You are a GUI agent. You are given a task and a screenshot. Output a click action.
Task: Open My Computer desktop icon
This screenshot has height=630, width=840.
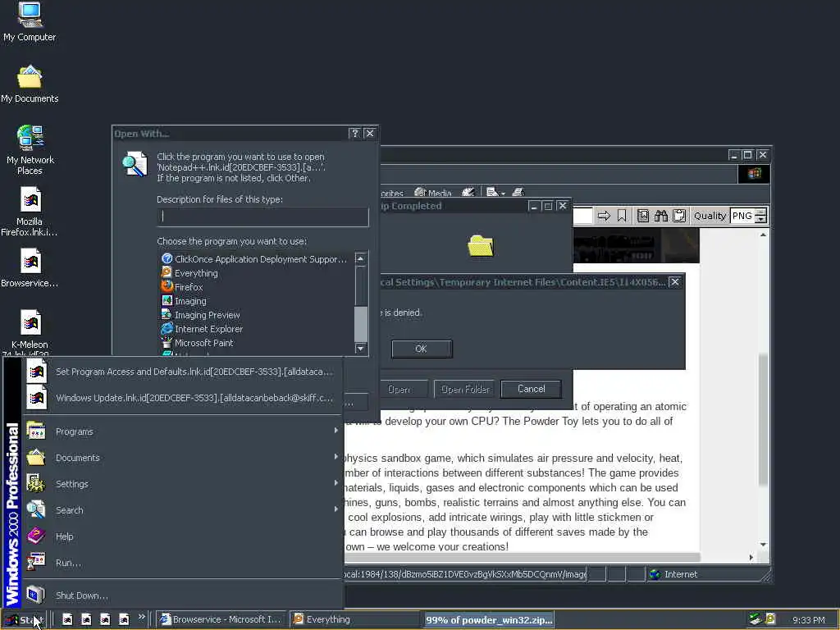click(x=30, y=21)
